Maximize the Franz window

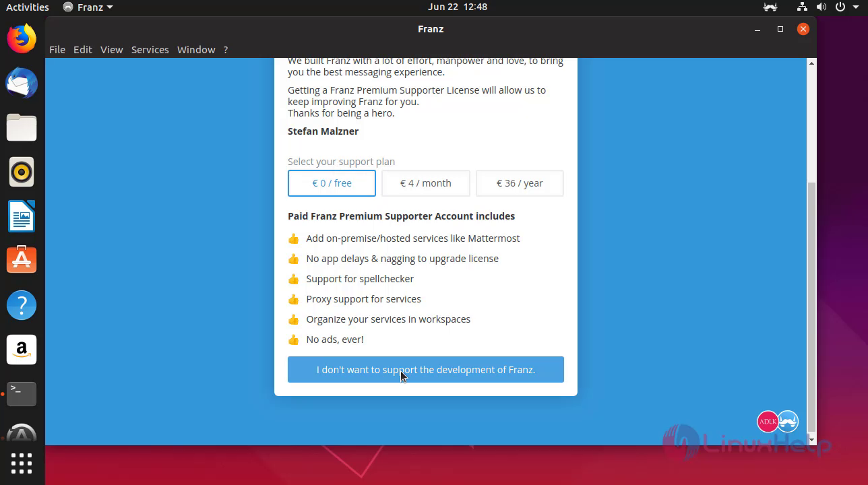(780, 29)
